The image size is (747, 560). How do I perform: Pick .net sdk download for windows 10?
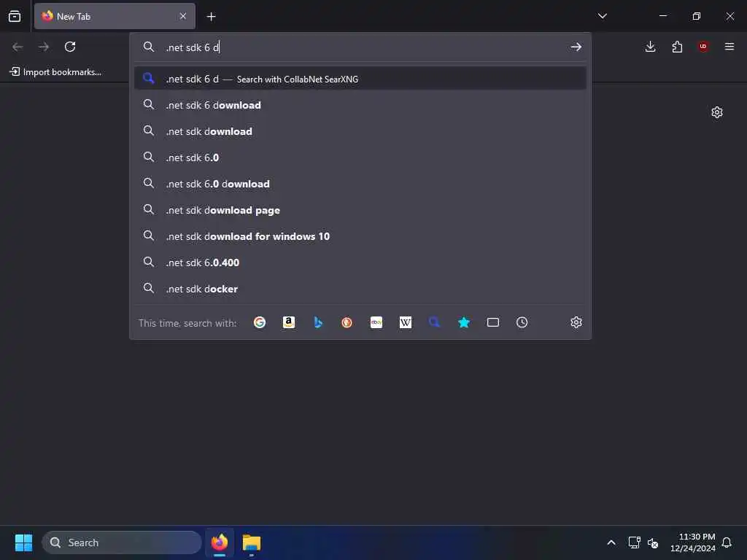(x=360, y=236)
